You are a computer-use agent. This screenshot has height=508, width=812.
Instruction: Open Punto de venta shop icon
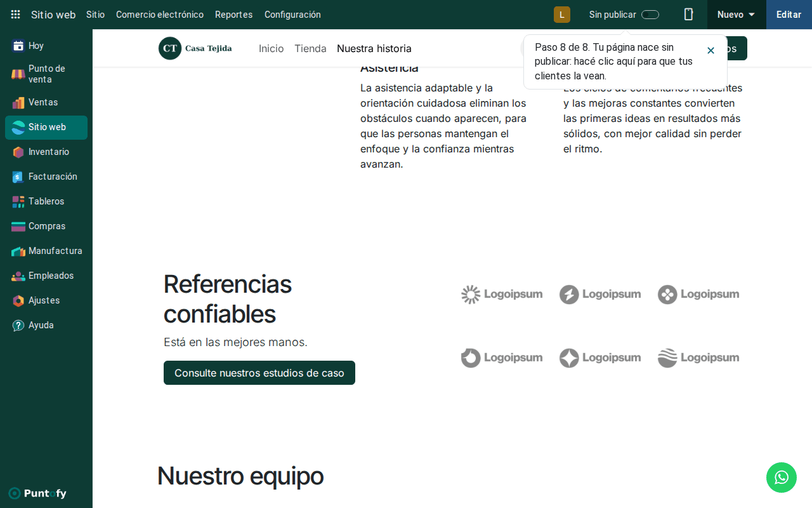[x=18, y=74]
